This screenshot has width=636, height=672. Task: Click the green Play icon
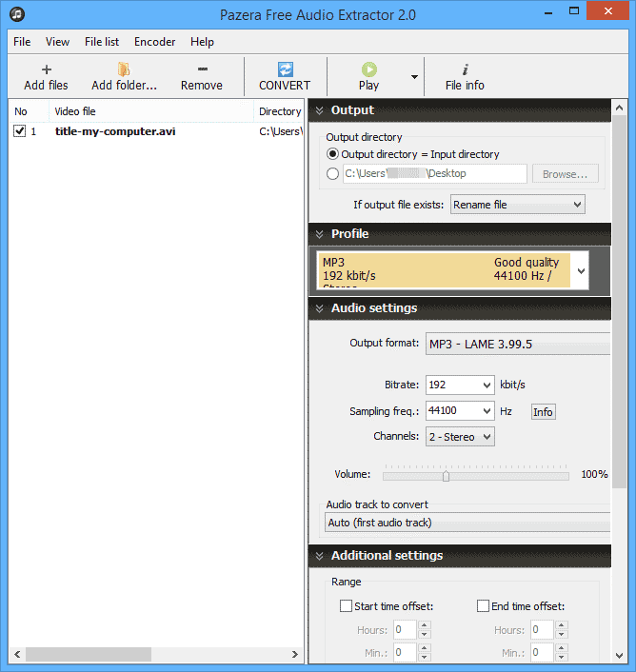(368, 69)
